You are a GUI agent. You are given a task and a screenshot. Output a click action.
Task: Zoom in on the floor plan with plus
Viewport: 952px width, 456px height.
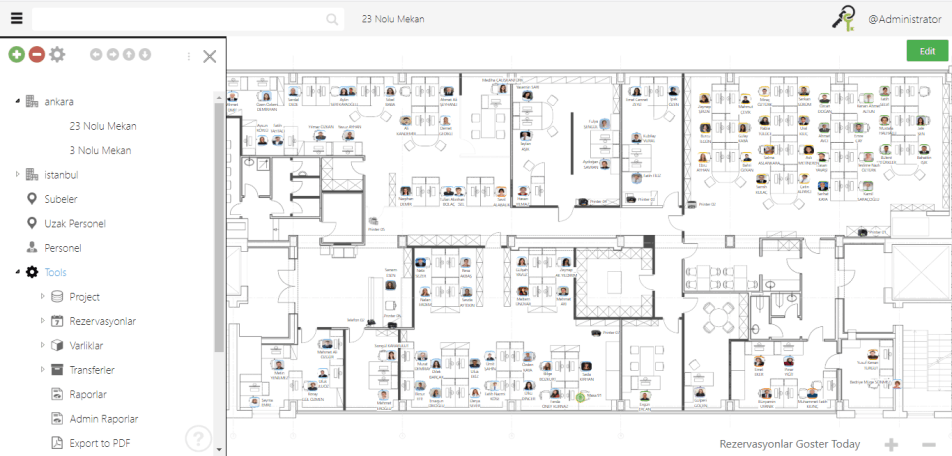point(891,444)
